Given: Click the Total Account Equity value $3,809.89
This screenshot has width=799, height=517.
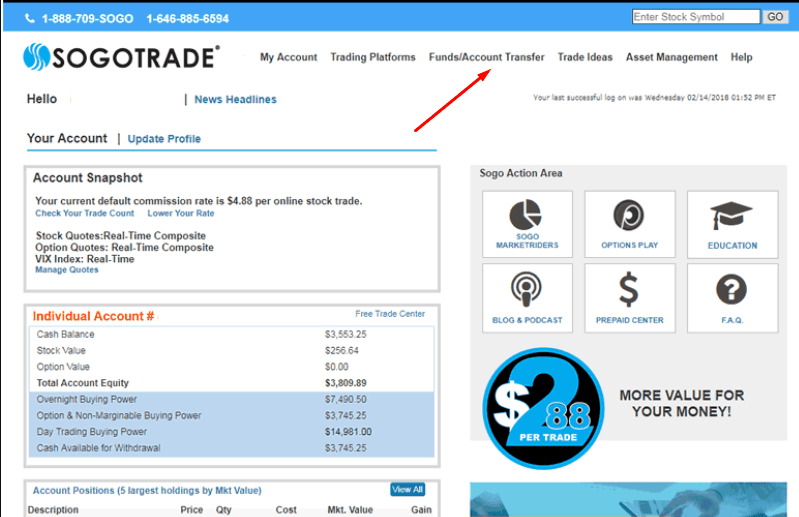Looking at the screenshot, I should pos(345,383).
